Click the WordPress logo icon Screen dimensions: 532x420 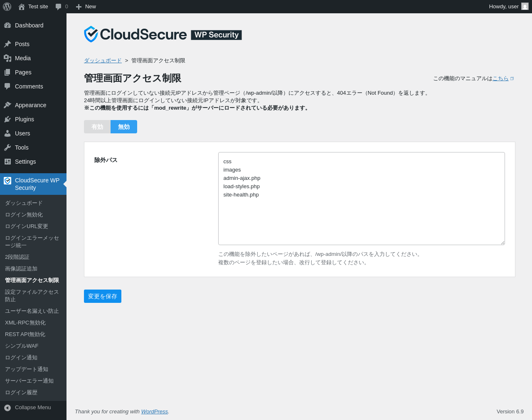click(x=7, y=7)
